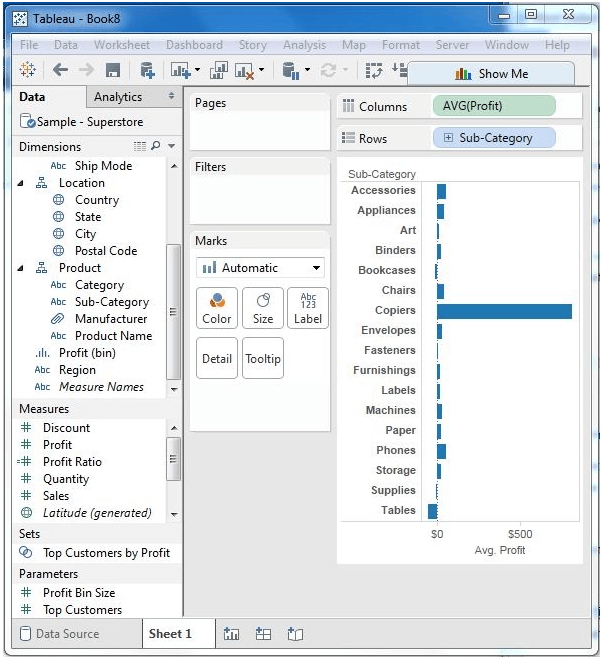Click the Clear Sheet icon
The width and height of the screenshot is (604, 659).
pyautogui.click(x=244, y=71)
